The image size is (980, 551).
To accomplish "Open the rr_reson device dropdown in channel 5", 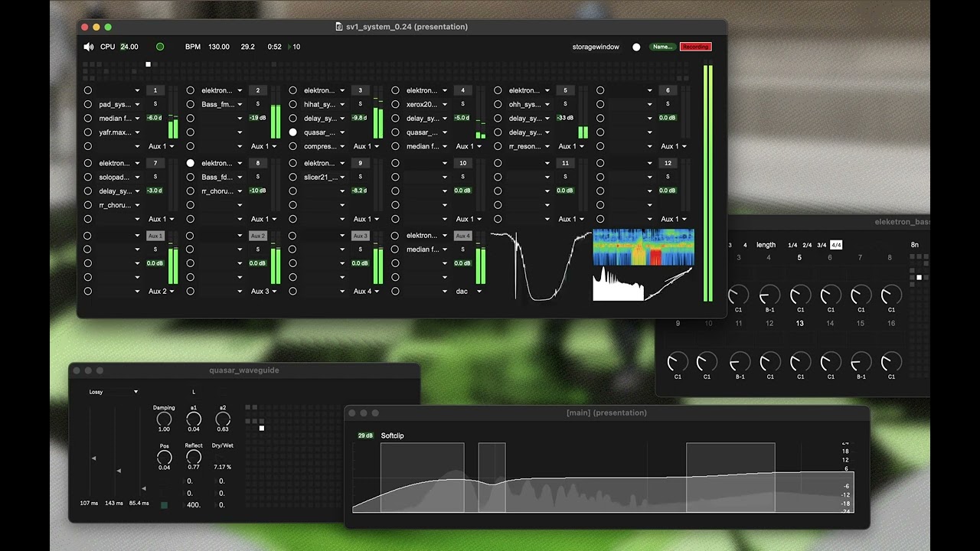I will (x=529, y=146).
